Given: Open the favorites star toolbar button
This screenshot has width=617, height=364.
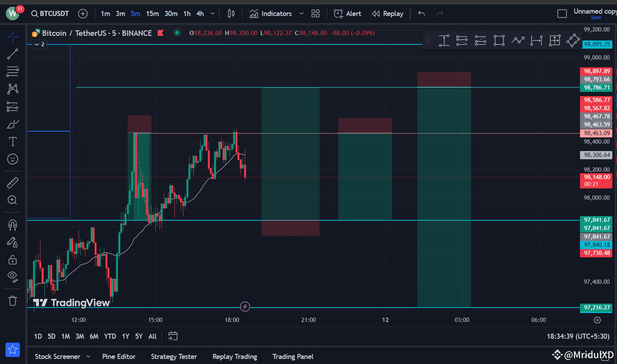Looking at the screenshot, I should click(x=12, y=350).
